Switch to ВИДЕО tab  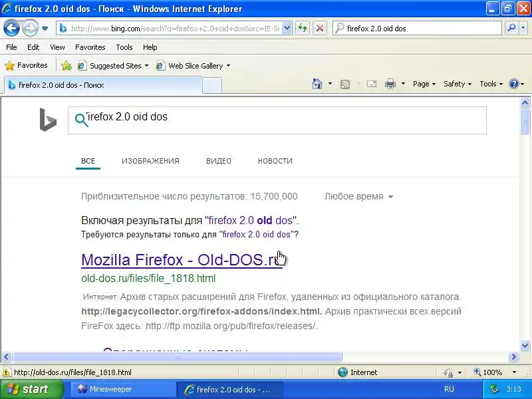219,161
